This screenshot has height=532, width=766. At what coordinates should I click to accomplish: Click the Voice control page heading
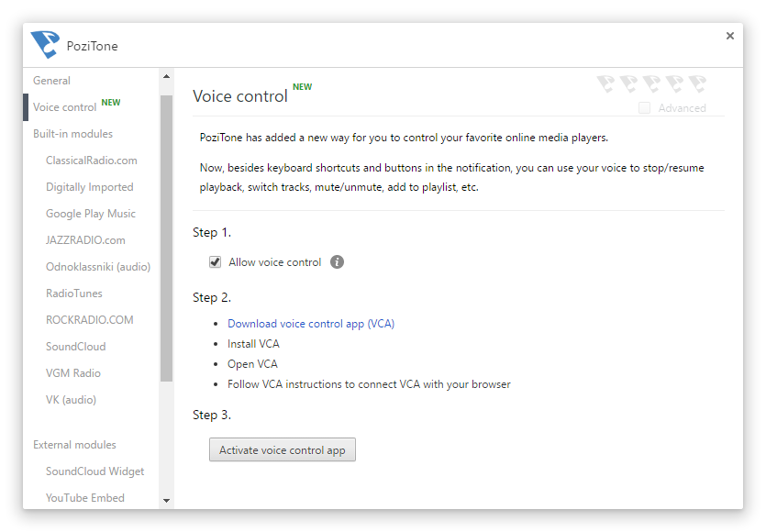point(239,96)
